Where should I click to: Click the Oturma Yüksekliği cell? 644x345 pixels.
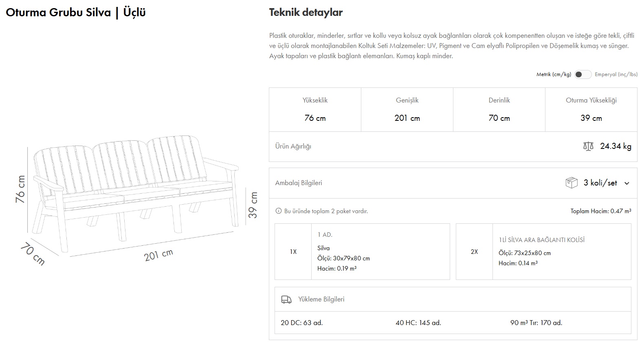[591, 109]
